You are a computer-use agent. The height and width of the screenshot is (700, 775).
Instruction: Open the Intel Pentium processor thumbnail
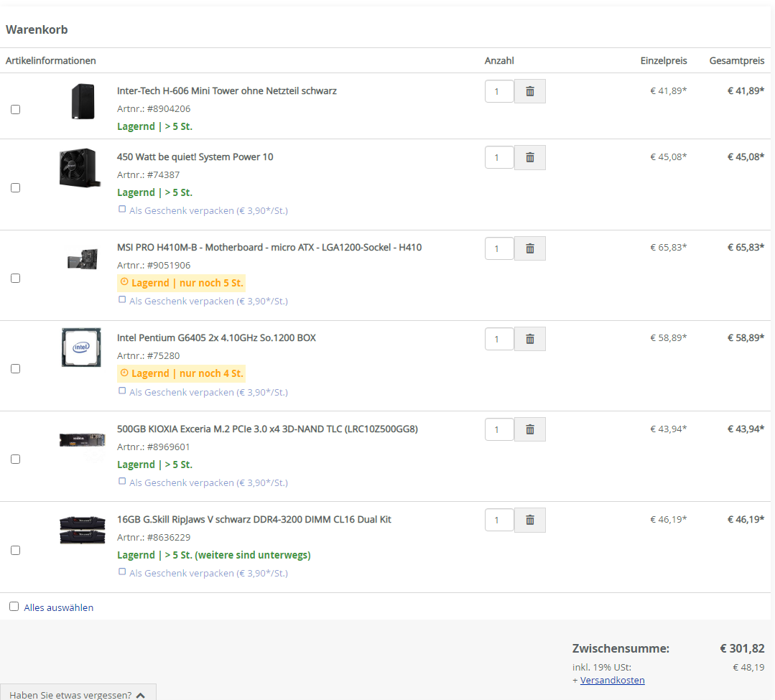tap(81, 347)
